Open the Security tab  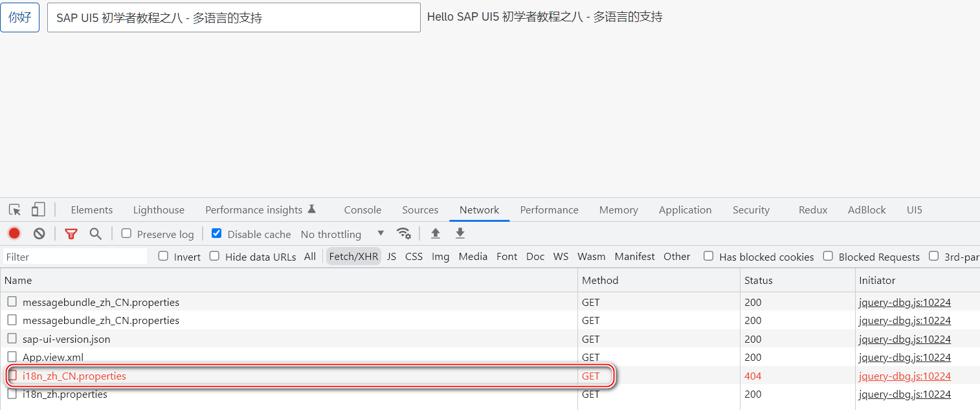click(x=751, y=210)
